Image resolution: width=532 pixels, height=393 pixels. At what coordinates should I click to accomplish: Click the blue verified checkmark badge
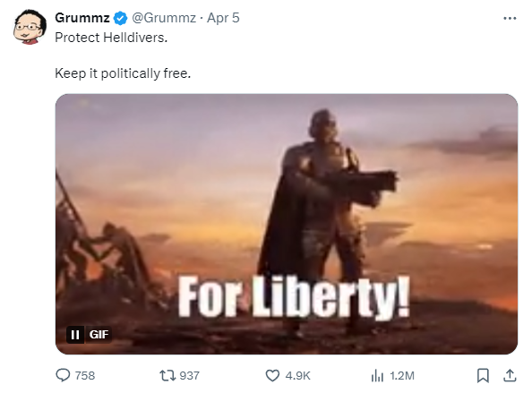(x=120, y=18)
